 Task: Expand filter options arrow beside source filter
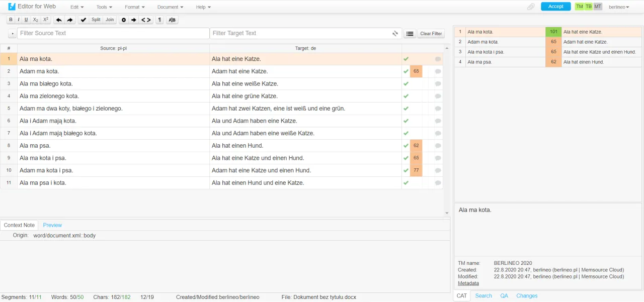[x=13, y=34]
